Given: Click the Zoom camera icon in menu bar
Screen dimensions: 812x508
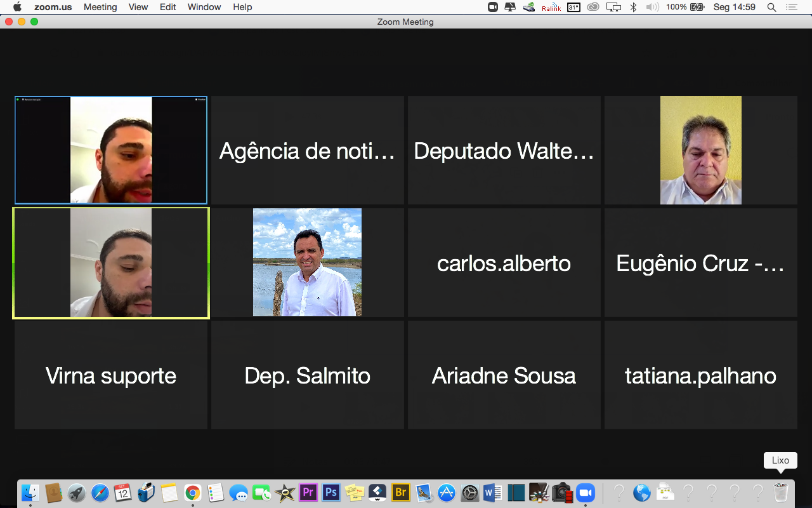Looking at the screenshot, I should [x=492, y=7].
